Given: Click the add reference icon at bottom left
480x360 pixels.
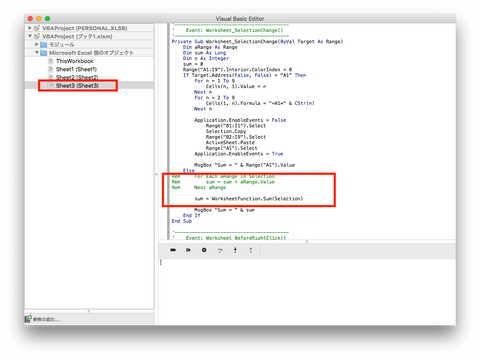Looking at the screenshot, I should click(x=28, y=319).
